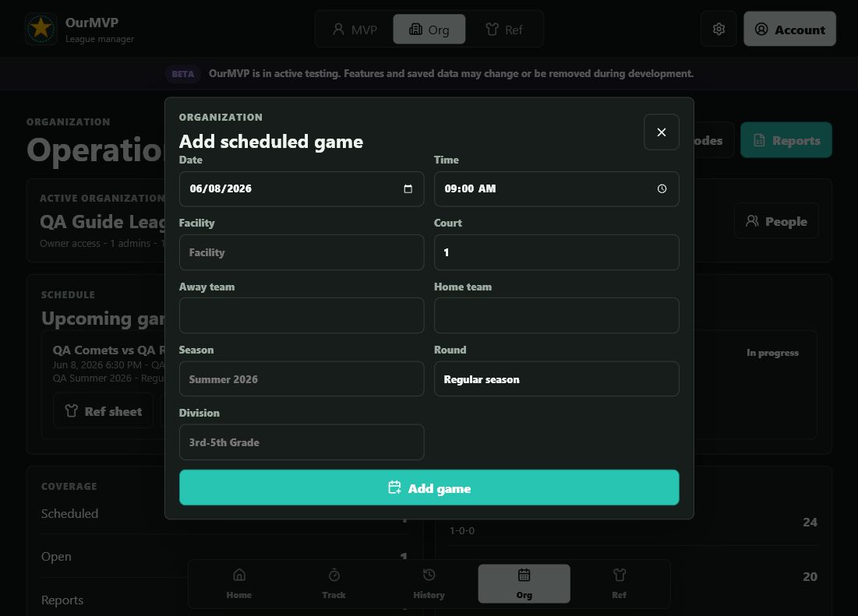
Task: Click the Season field Summer 2026
Action: [301, 378]
